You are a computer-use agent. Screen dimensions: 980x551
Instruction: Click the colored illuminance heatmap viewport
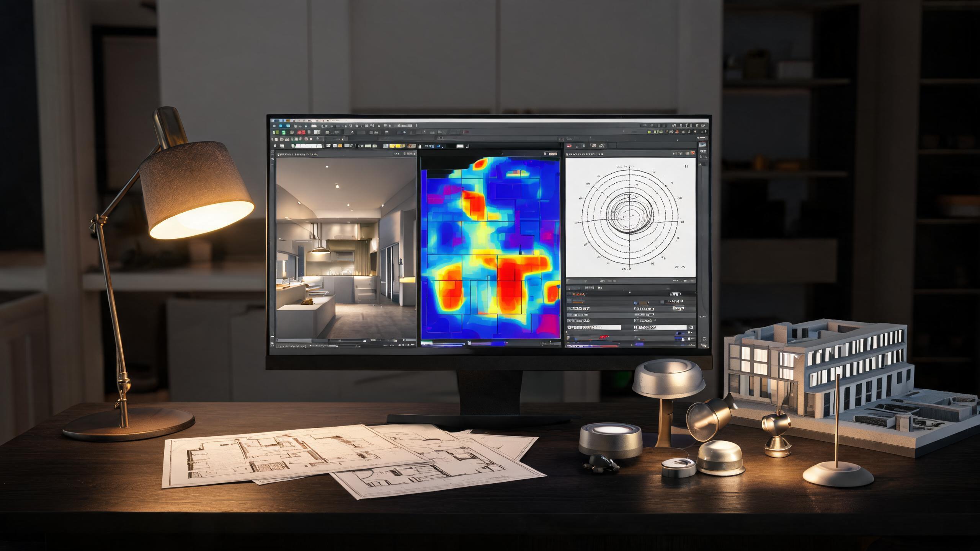490,248
